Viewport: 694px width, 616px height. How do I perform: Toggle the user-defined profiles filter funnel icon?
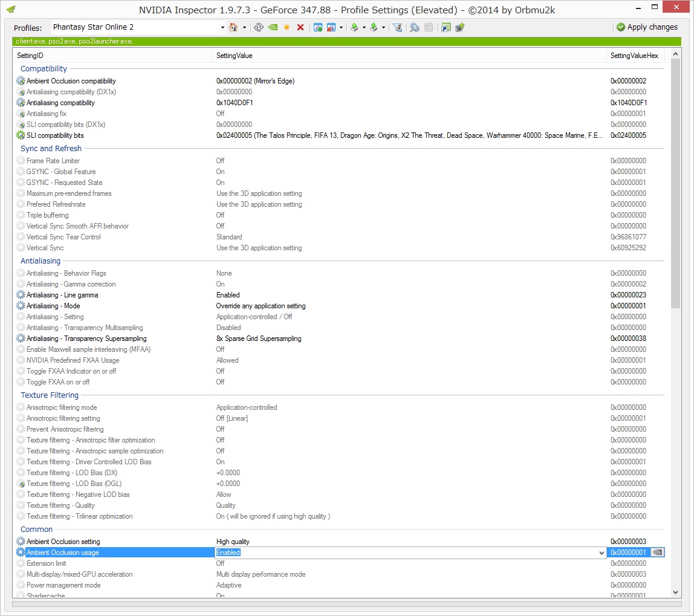[x=397, y=27]
